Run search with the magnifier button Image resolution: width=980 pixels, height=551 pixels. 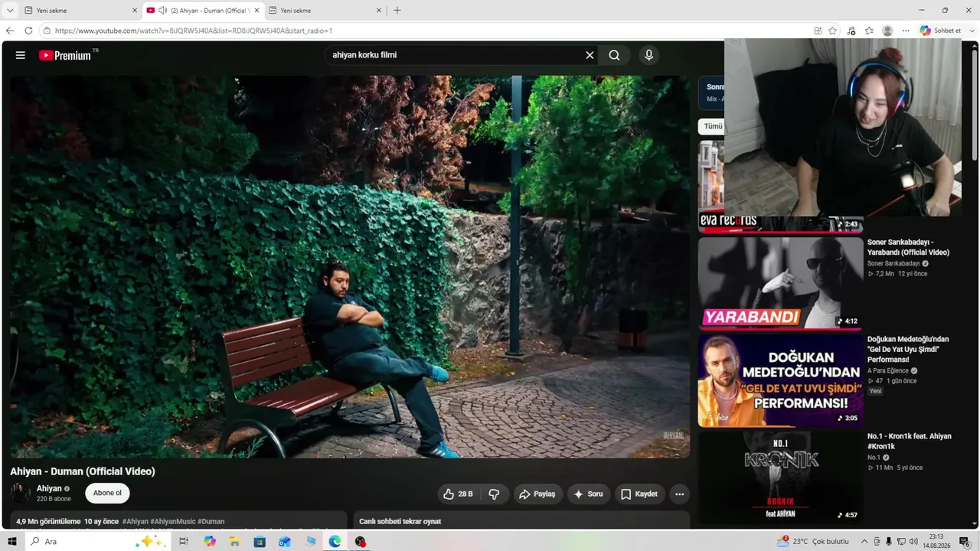click(614, 55)
